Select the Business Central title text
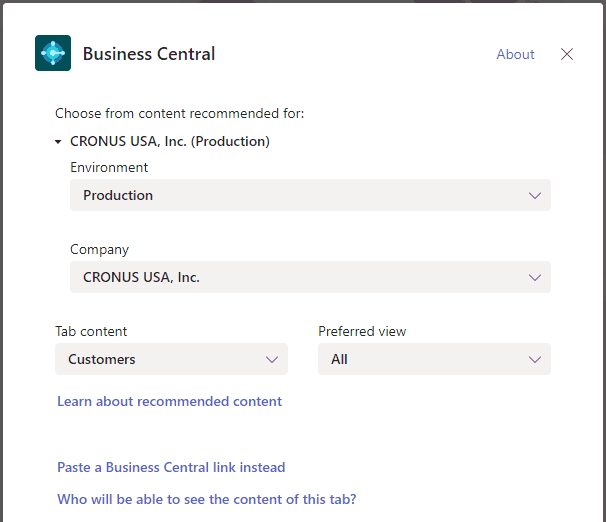This screenshot has height=522, width=606. pos(149,54)
